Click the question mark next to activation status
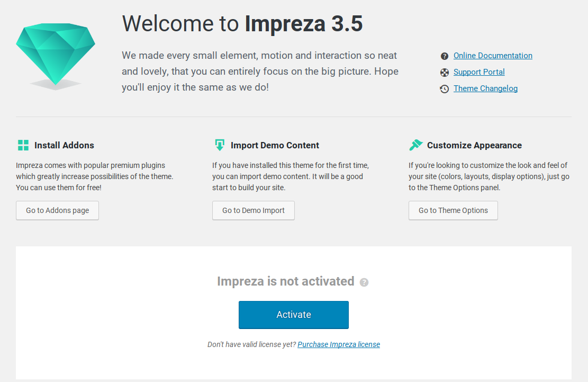 point(364,282)
